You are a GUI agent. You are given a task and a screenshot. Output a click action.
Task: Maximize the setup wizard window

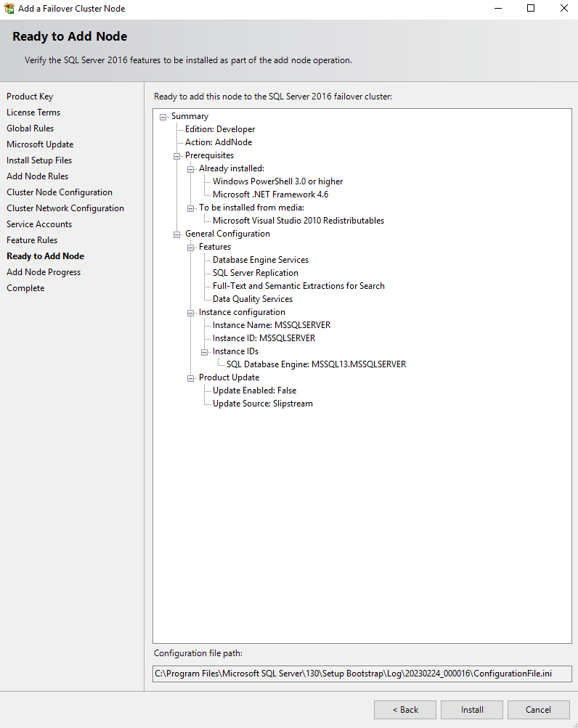click(531, 9)
